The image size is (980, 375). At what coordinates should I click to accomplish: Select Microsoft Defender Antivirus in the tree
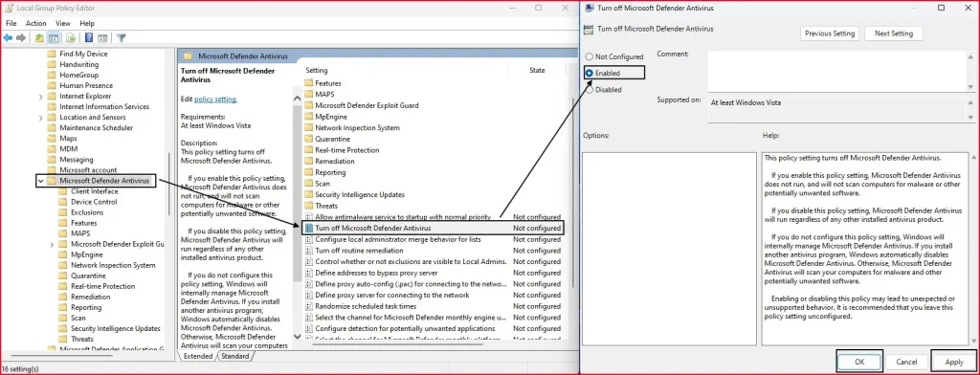coord(104,181)
